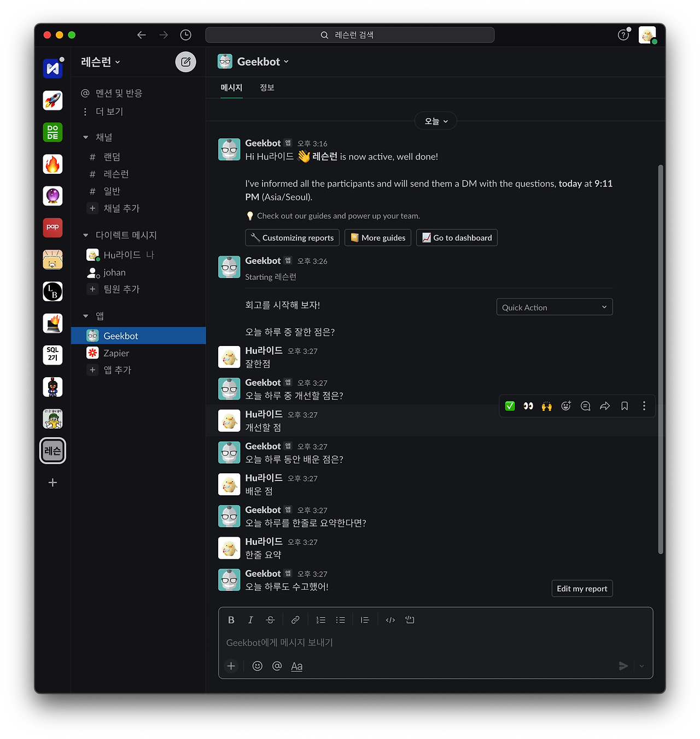React with the white check mark emoji
This screenshot has width=700, height=739.
pyautogui.click(x=510, y=406)
